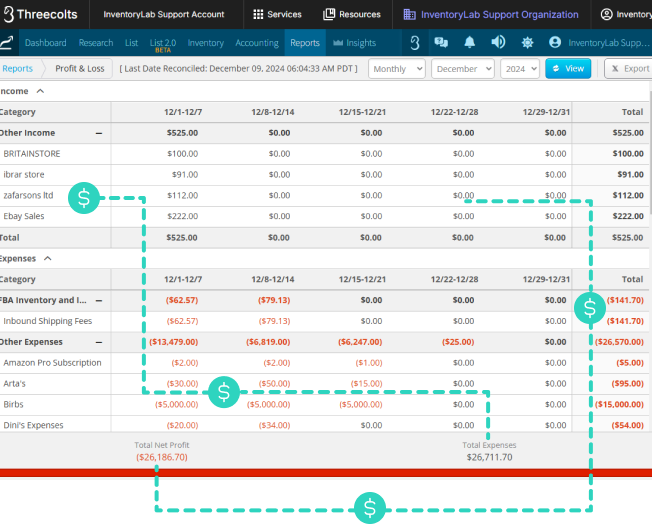Click the Last Date Reconciled text
Viewport: 652px width, 524px height.
coord(238,69)
